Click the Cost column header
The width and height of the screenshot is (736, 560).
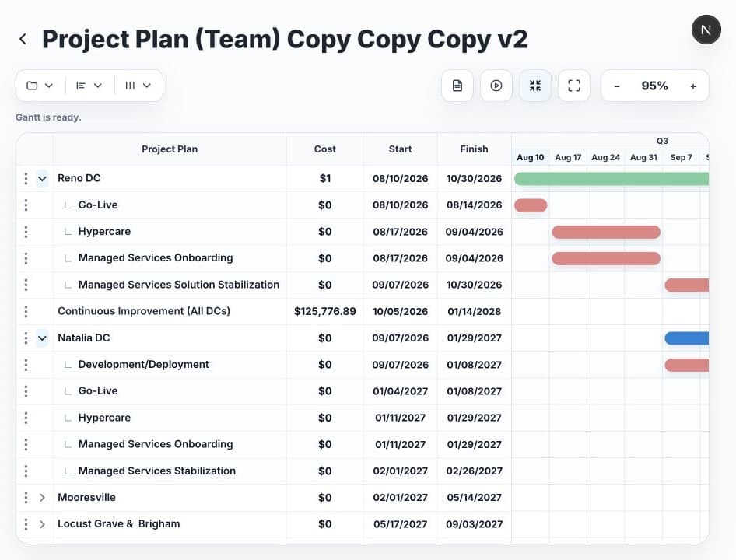[x=324, y=149]
